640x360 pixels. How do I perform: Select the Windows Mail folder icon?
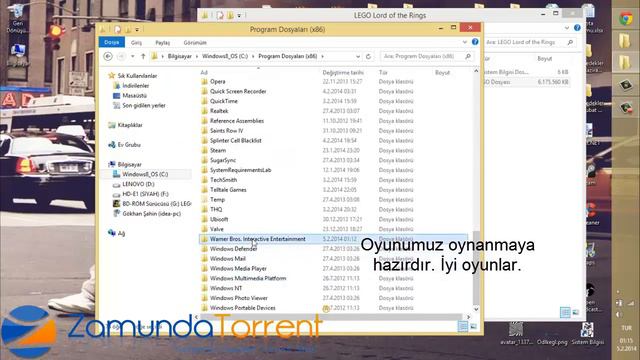click(204, 258)
